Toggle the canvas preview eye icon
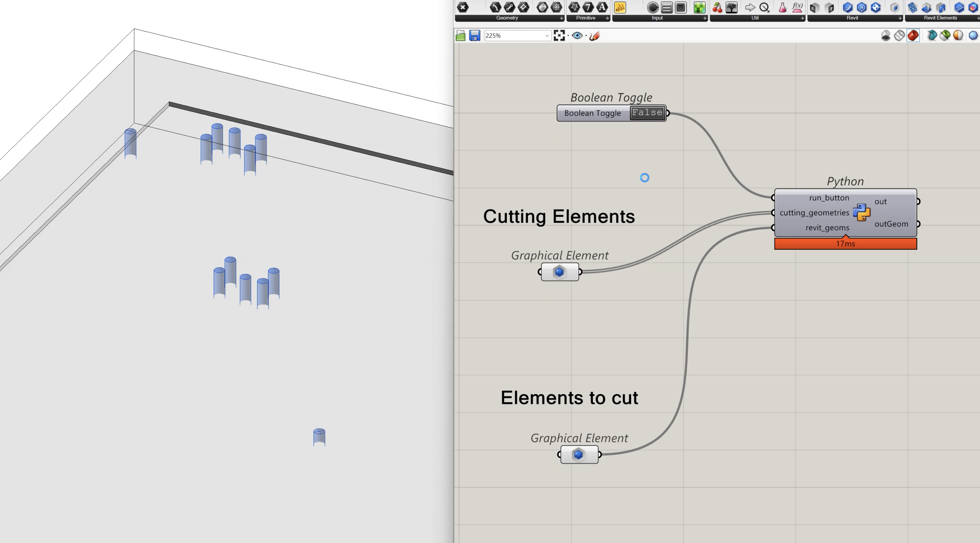The width and height of the screenshot is (980, 543). (577, 36)
